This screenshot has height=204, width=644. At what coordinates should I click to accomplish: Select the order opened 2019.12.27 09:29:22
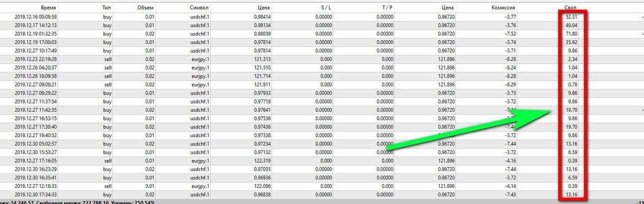(x=322, y=93)
